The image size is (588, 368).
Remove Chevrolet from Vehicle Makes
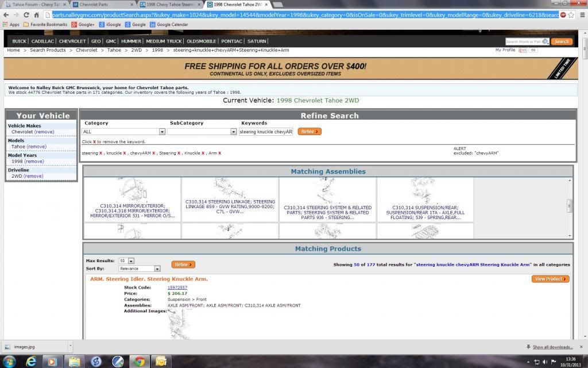pyautogui.click(x=44, y=132)
